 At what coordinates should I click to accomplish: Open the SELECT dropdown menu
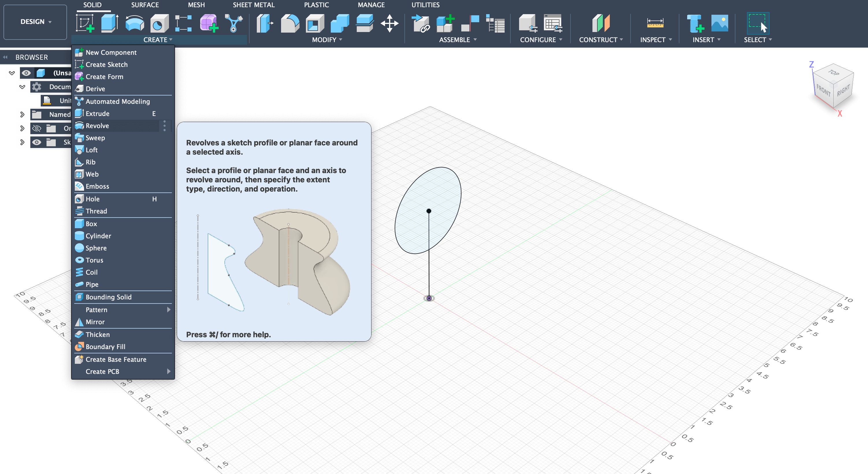coord(758,40)
